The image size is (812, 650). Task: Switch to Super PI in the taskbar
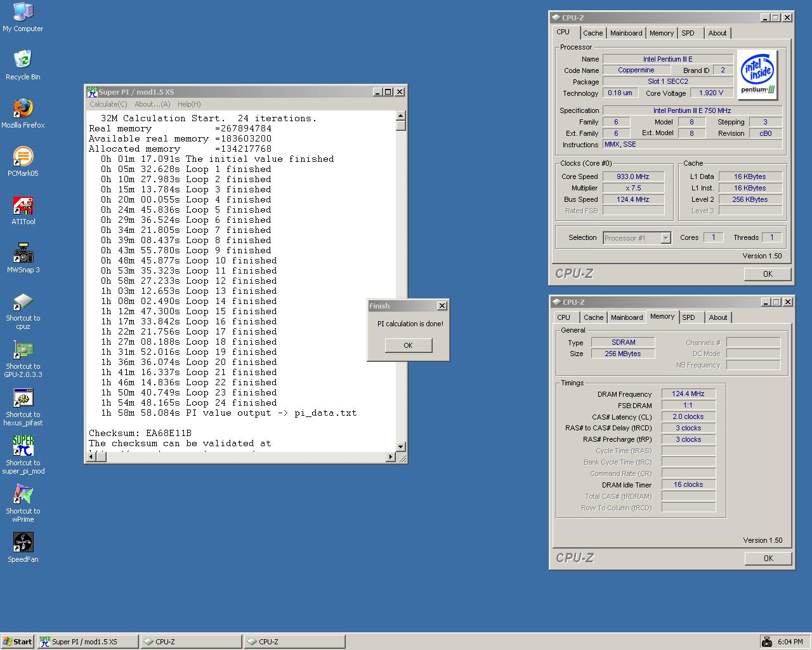click(x=88, y=642)
